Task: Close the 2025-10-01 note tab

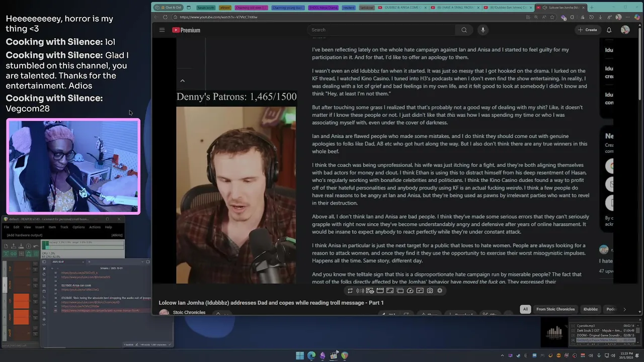Action: [83, 262]
